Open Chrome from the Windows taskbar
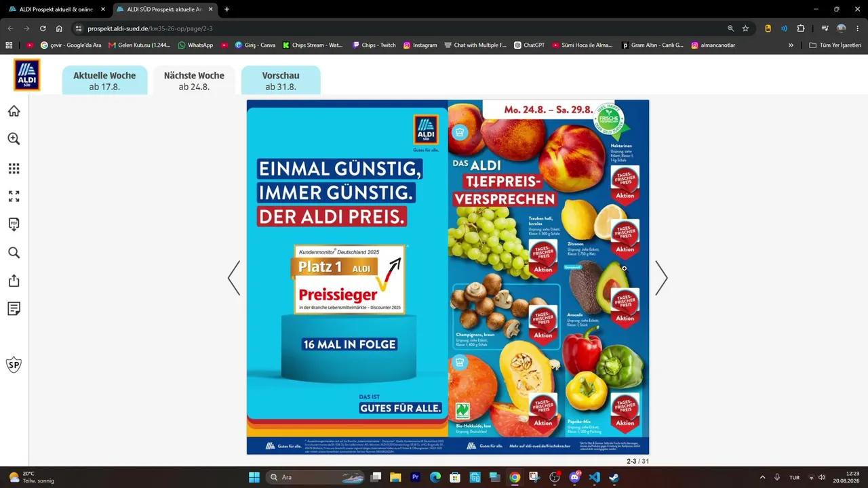Image resolution: width=868 pixels, height=488 pixels. 515,477
